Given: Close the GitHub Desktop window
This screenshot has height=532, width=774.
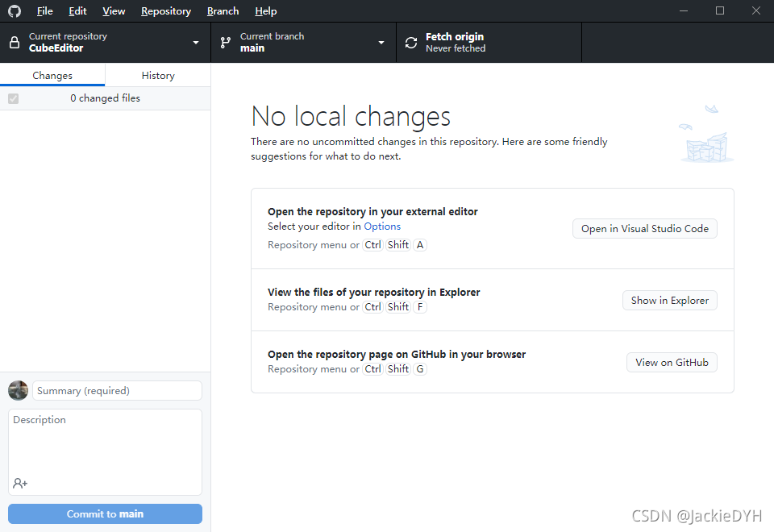Looking at the screenshot, I should pos(755,10).
